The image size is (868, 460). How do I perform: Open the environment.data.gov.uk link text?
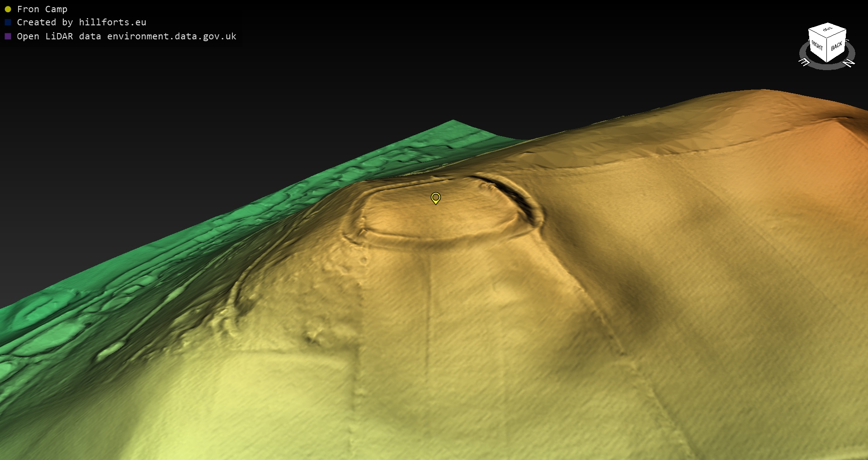click(172, 36)
